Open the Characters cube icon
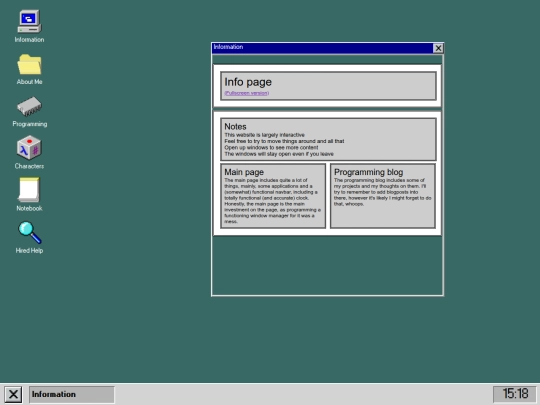 [x=29, y=148]
